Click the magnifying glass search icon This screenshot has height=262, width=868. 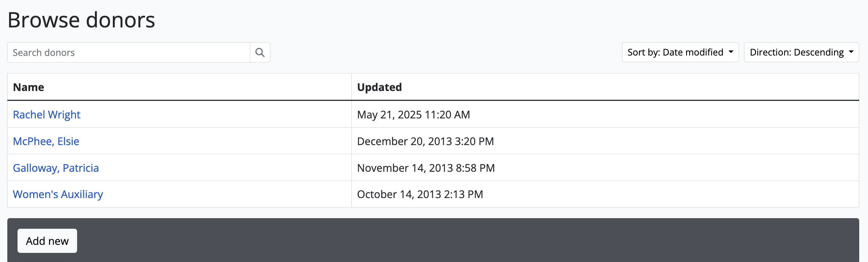[x=260, y=53]
